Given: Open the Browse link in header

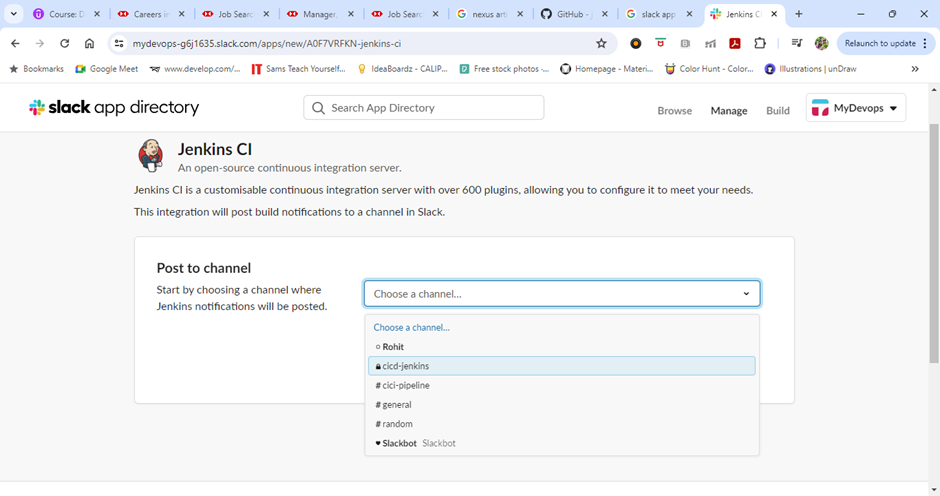Looking at the screenshot, I should [674, 111].
